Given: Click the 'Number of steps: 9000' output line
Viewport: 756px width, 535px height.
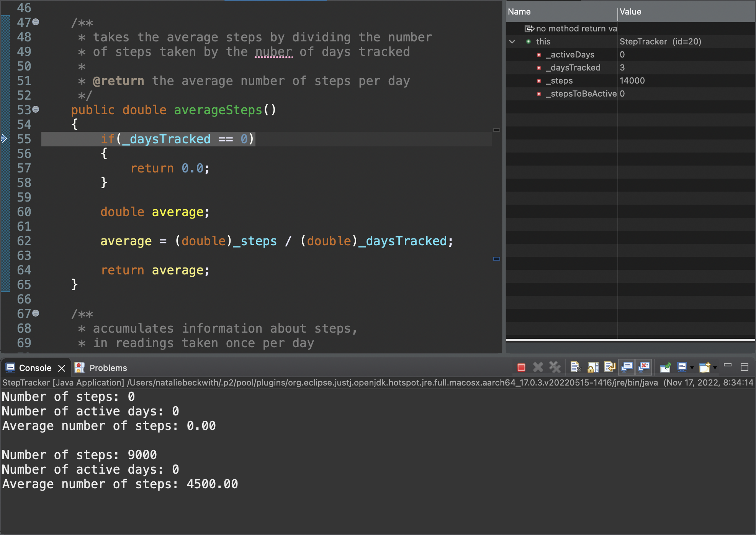Looking at the screenshot, I should (79, 455).
